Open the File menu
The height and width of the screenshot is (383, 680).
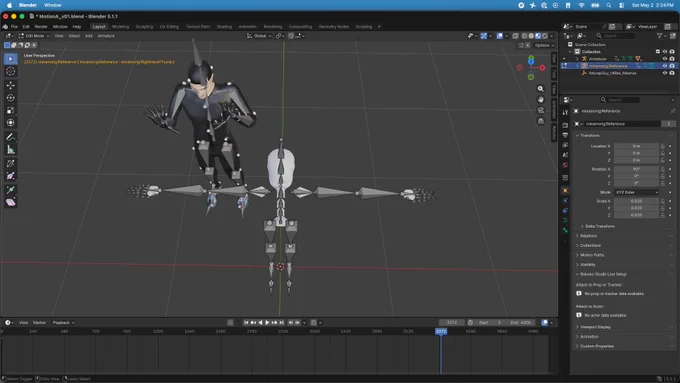point(14,27)
